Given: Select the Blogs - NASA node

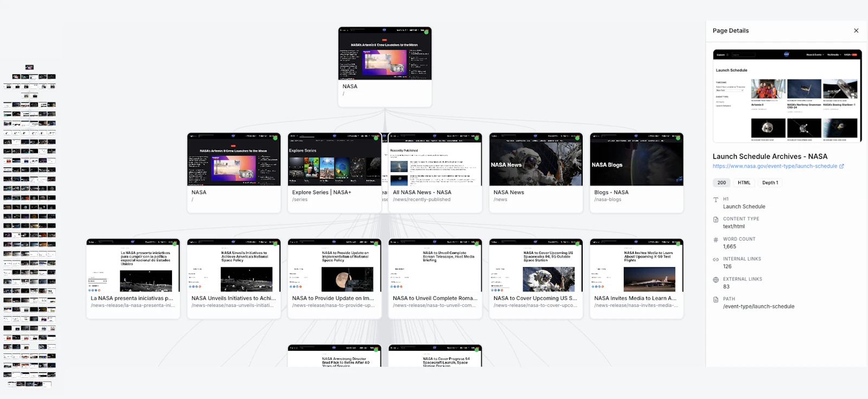Looking at the screenshot, I should (x=637, y=173).
